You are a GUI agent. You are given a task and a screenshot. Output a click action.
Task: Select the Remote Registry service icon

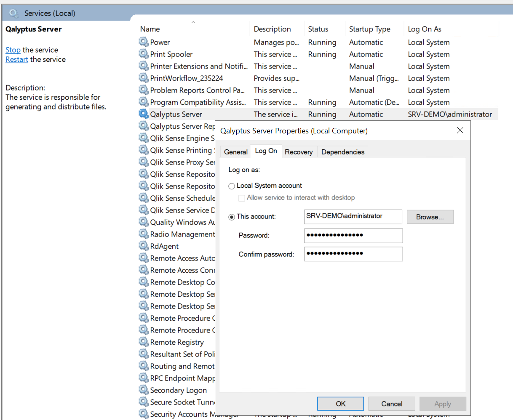pyautogui.click(x=144, y=342)
